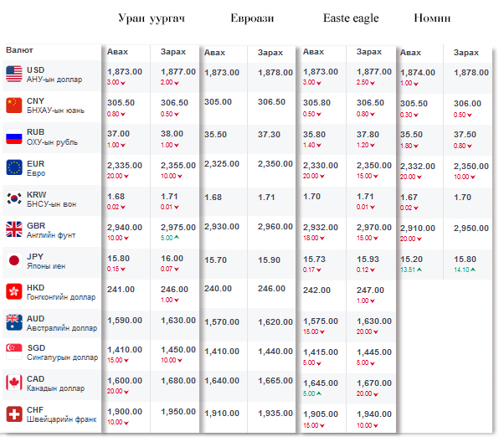This screenshot has width=504, height=442.
Task: Select the SGD Singapore flag icon
Action: (x=14, y=352)
